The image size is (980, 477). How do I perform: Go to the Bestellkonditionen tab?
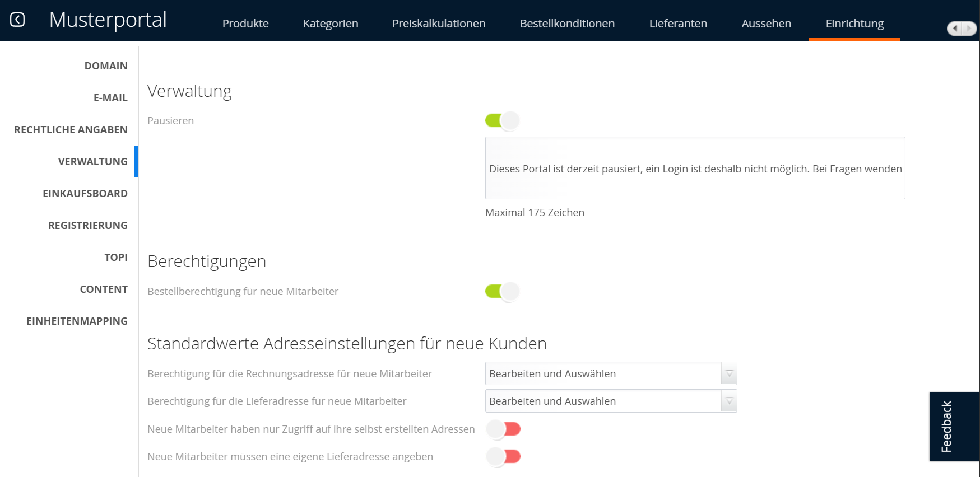click(567, 24)
